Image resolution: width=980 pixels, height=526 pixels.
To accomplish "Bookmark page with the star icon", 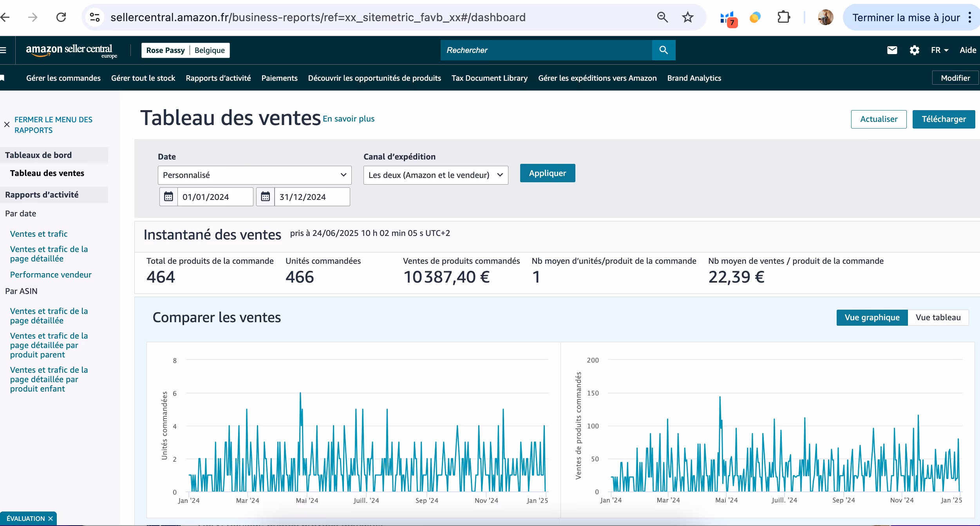I will click(x=687, y=17).
